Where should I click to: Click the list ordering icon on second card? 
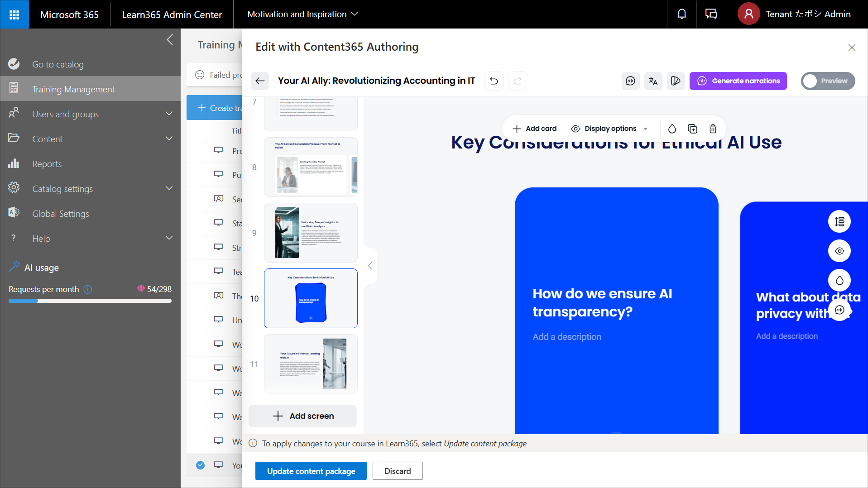tap(839, 222)
